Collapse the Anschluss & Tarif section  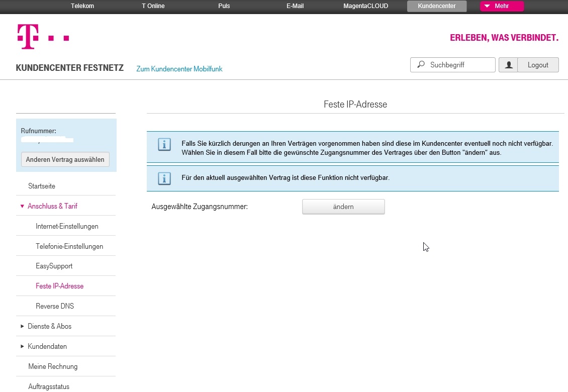pos(52,206)
